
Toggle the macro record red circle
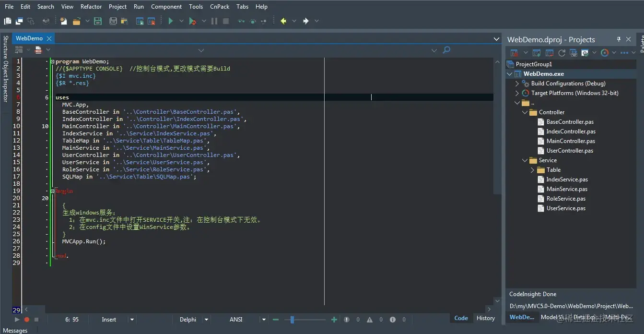(27, 319)
